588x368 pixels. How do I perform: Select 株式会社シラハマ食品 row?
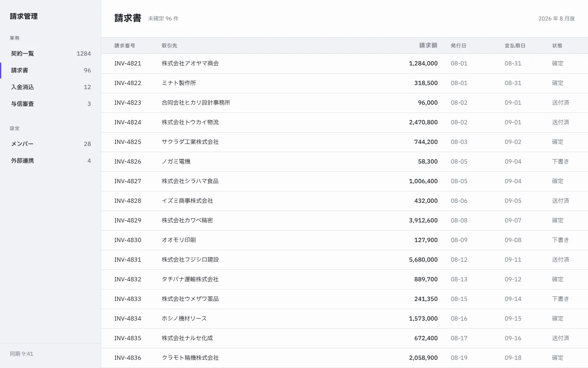[345, 181]
